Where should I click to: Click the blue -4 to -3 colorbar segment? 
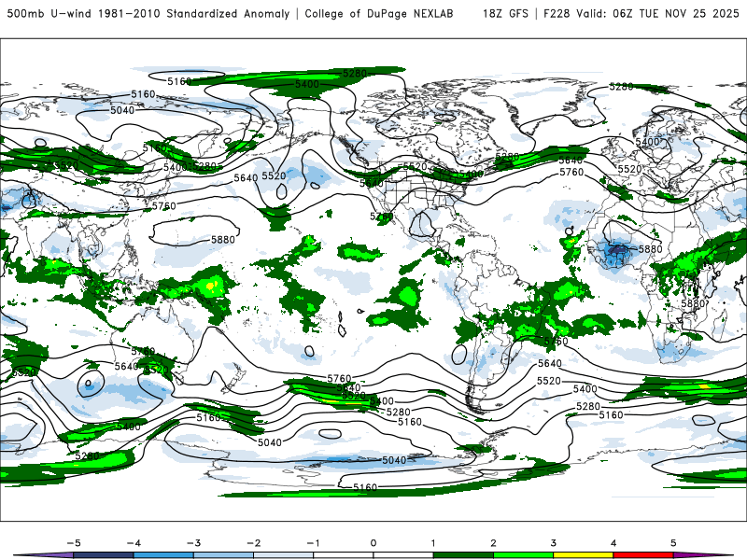click(163, 555)
